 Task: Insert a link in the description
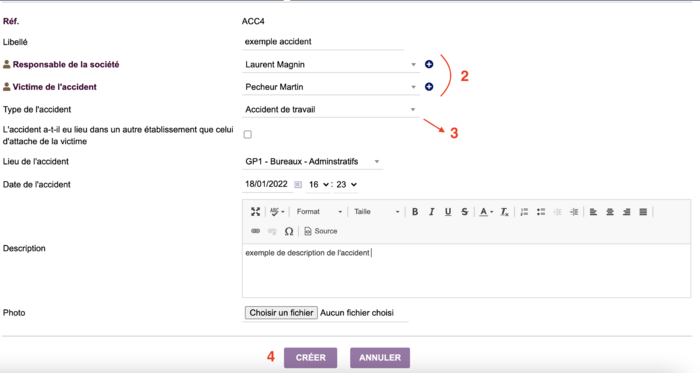[x=255, y=231]
